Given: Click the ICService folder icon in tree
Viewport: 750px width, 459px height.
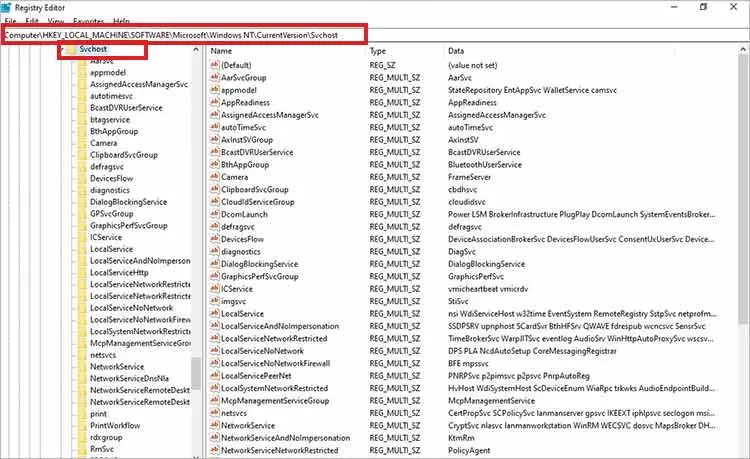Looking at the screenshot, I should (82, 237).
